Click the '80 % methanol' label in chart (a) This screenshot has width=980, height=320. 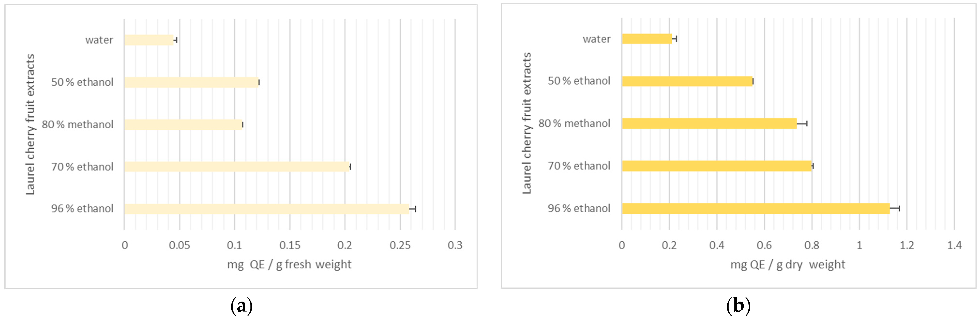coord(78,125)
